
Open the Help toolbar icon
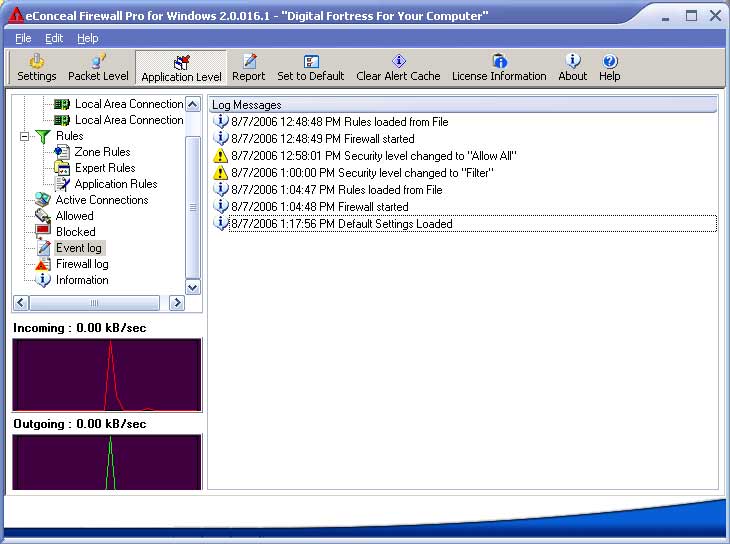610,61
